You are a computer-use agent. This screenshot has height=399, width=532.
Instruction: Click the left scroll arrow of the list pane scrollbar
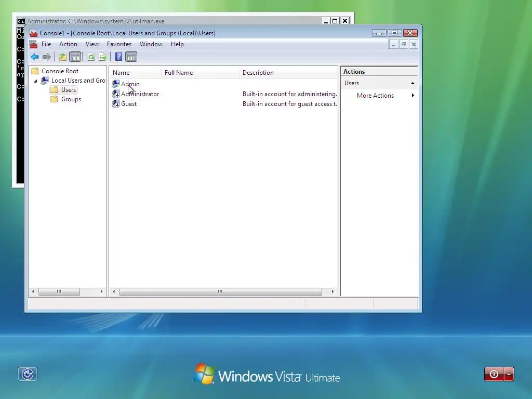click(x=114, y=291)
